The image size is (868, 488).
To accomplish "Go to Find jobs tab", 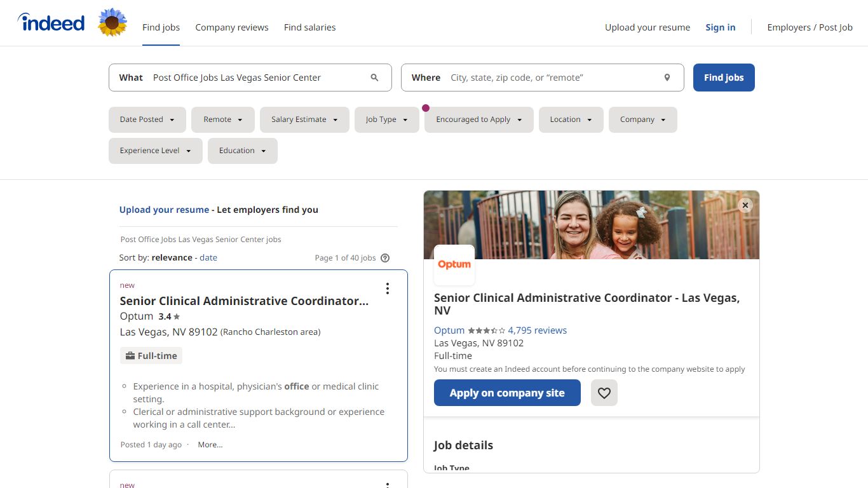I will pos(161,27).
